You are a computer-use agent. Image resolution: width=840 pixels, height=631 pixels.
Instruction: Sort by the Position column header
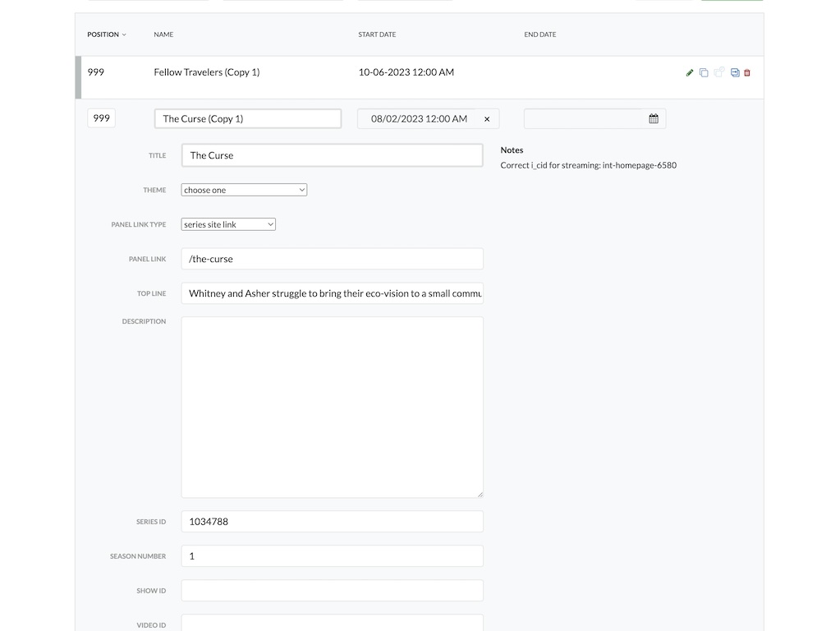pos(107,35)
